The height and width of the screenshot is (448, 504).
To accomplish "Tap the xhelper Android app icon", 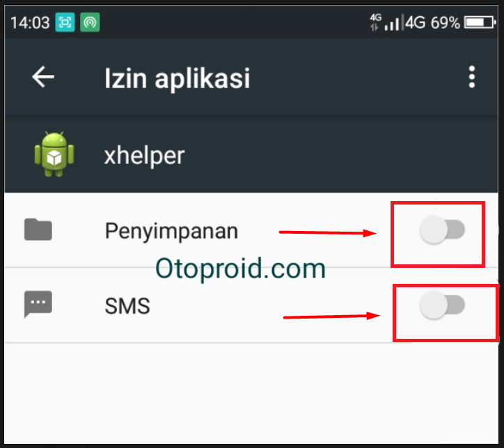I will pos(54,154).
